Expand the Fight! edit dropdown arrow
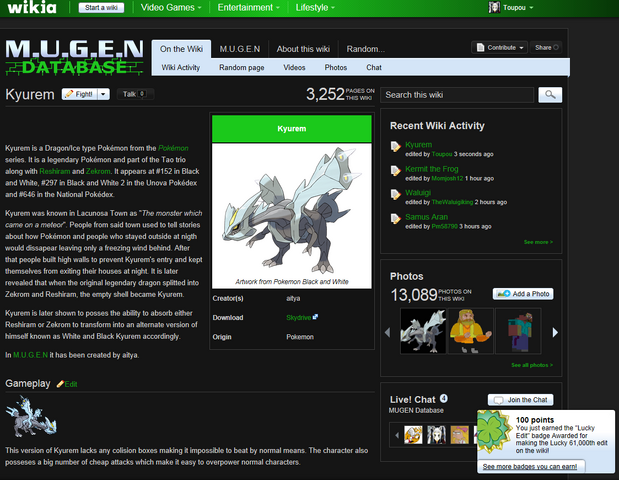This screenshot has width=619, height=480. click(x=103, y=94)
